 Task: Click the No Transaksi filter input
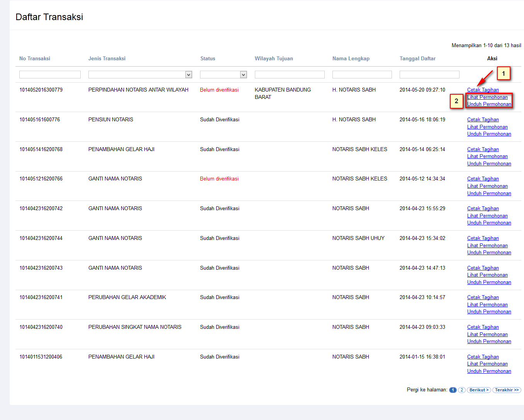tap(50, 75)
